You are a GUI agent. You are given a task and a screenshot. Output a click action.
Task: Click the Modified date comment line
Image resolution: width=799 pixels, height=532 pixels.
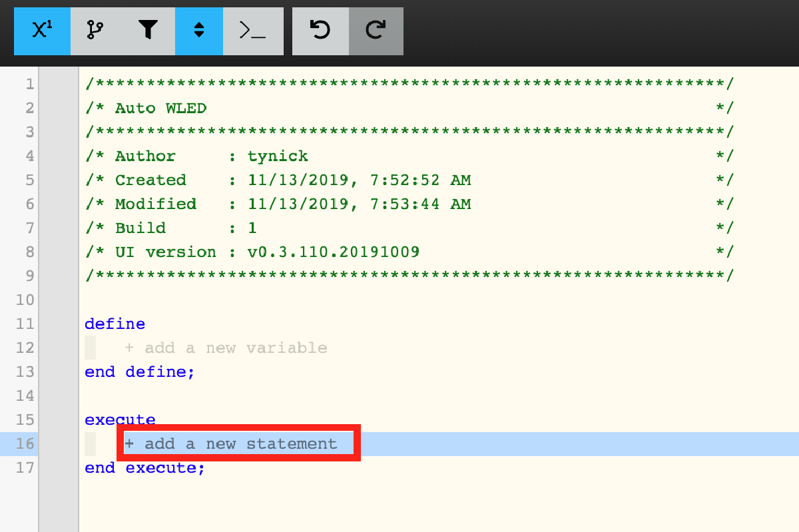click(x=409, y=204)
